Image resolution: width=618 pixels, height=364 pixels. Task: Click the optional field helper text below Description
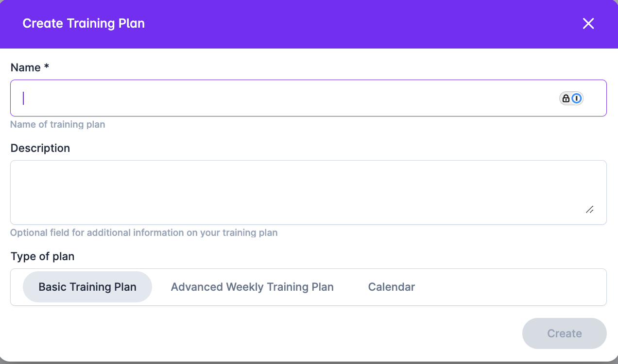pos(144,232)
